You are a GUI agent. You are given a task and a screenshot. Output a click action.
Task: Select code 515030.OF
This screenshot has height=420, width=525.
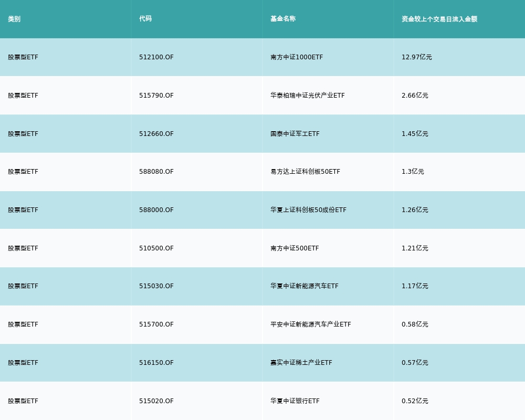156,286
